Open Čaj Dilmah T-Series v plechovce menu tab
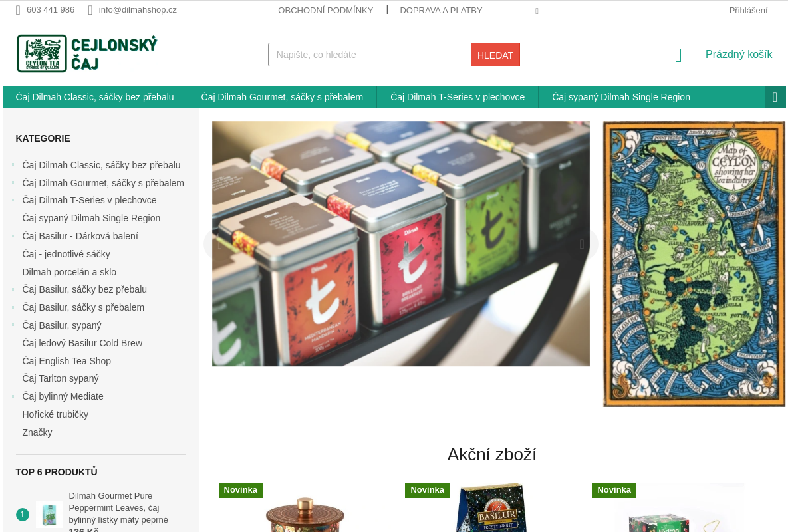Image resolution: width=798 pixels, height=532 pixels. (x=458, y=97)
